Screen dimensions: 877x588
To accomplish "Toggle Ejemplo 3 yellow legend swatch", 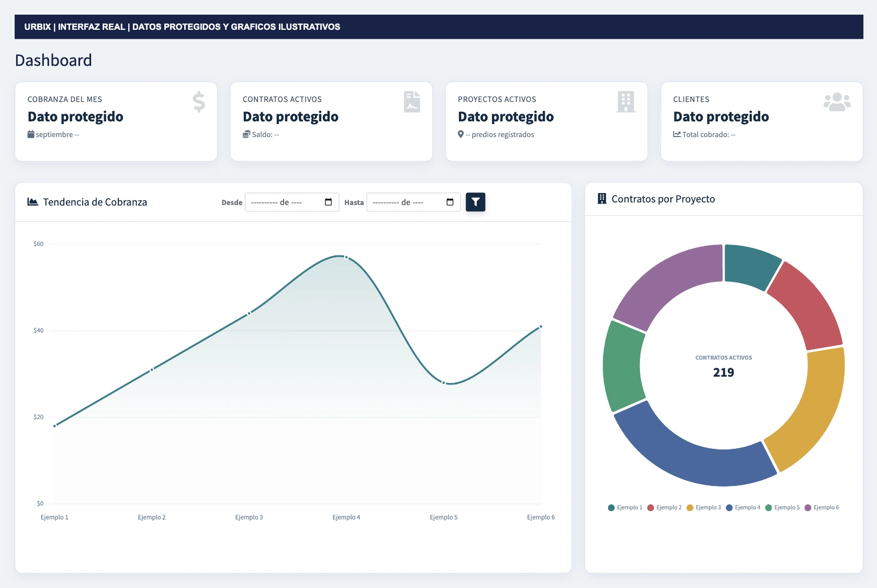I will coord(690,507).
